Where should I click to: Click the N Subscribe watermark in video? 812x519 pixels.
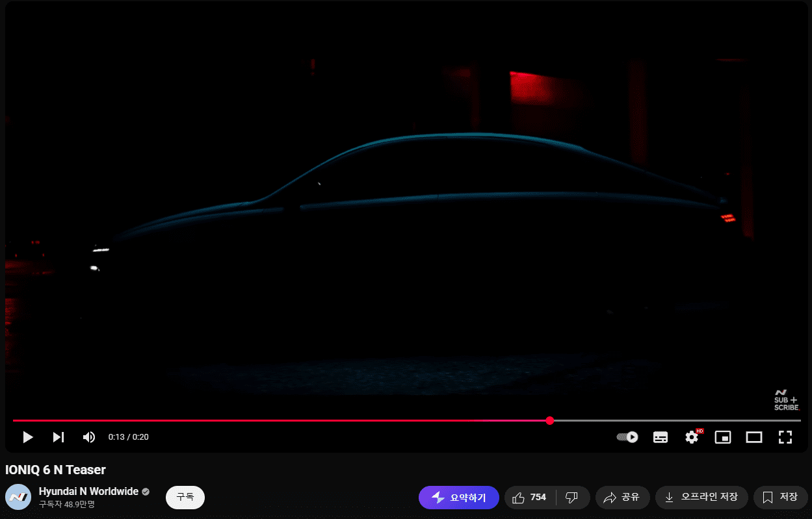pos(786,400)
